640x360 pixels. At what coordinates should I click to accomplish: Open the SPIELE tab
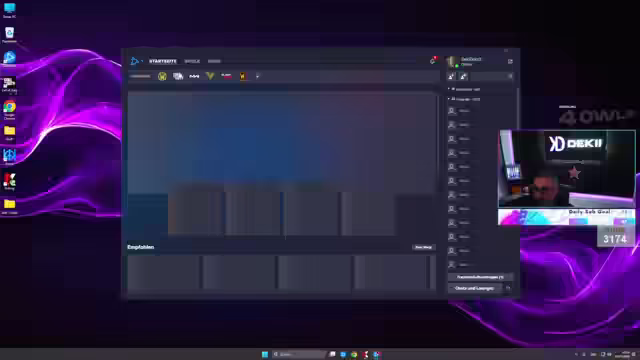[192, 61]
